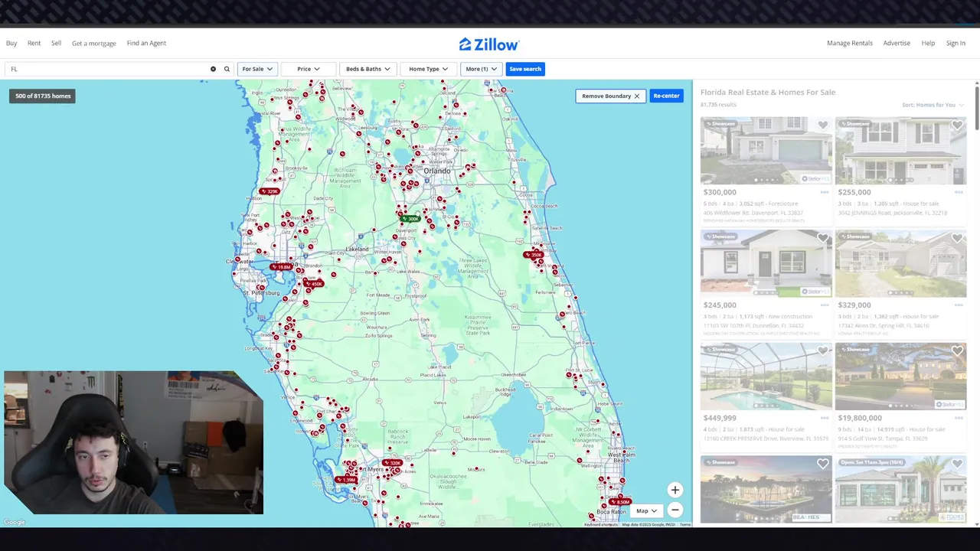Click the 81,735 results text
The width and height of the screenshot is (980, 551).
(718, 105)
